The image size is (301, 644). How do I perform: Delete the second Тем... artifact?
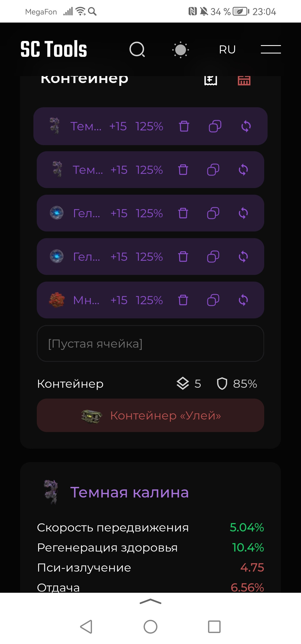coord(183,170)
